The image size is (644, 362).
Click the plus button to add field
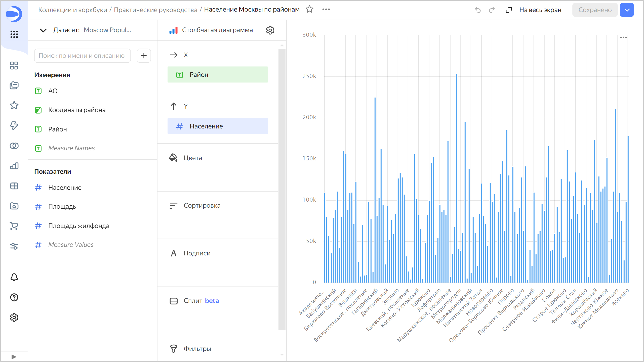point(144,56)
